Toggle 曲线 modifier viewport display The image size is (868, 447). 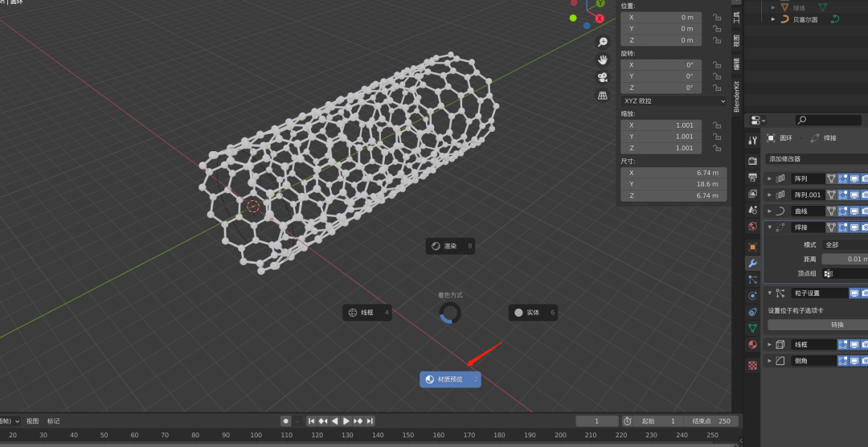click(854, 211)
